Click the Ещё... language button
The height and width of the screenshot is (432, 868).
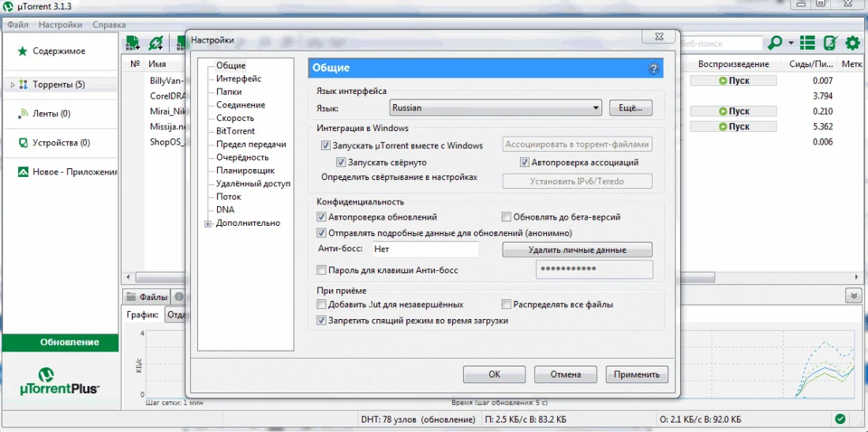(x=630, y=108)
